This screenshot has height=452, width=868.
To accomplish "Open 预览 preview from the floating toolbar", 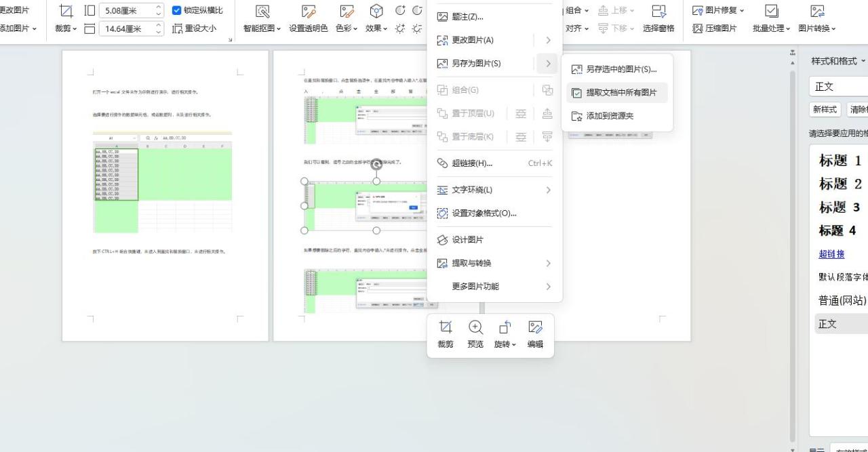I will (475, 333).
